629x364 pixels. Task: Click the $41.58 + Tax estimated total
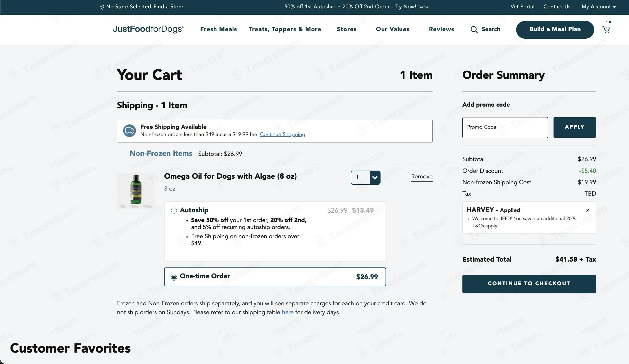tap(576, 259)
